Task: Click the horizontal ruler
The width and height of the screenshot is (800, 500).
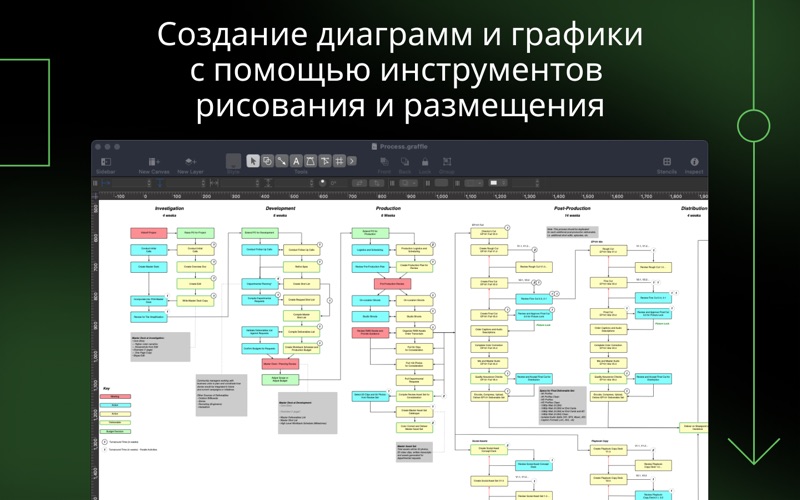Action: (403, 195)
